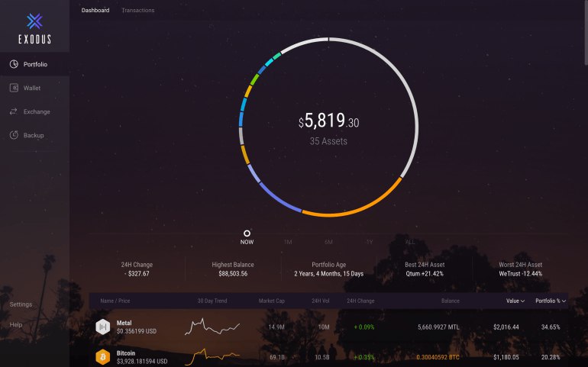Open the Wallet section
The image size is (588, 367).
click(x=34, y=88)
